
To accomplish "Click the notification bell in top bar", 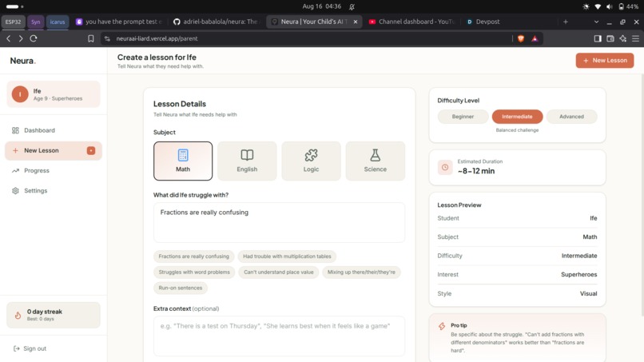I will click(352, 6).
